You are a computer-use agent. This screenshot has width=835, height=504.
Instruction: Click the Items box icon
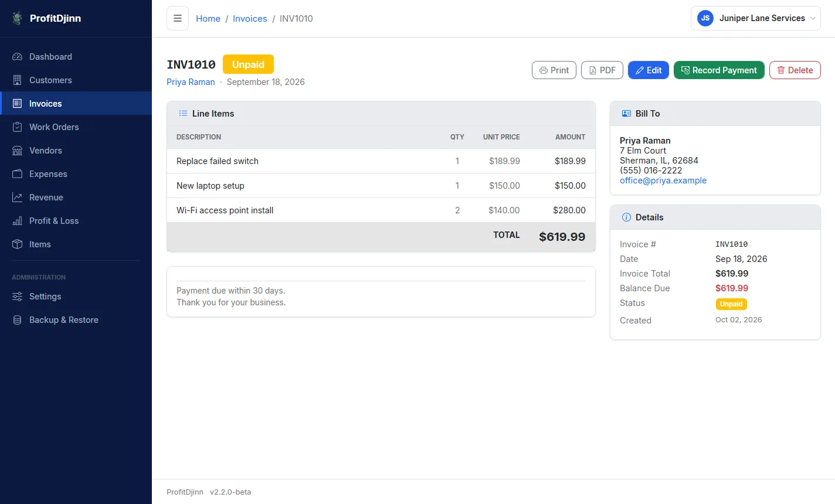[x=18, y=244]
